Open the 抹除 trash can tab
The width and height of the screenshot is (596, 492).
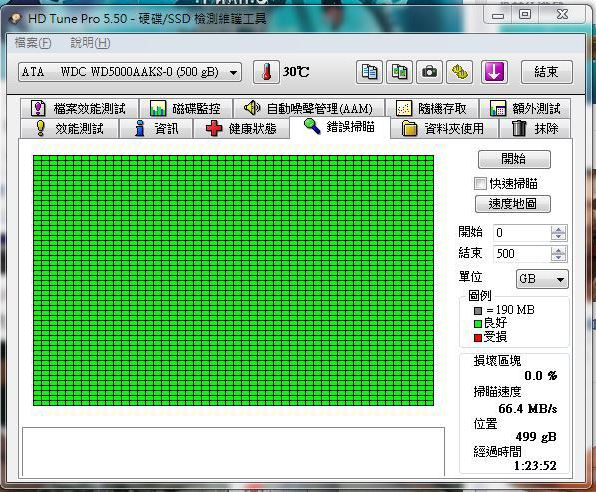tap(534, 129)
